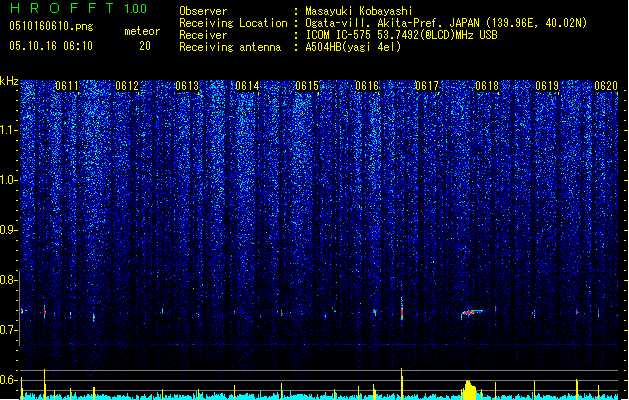Viewport: 629px width, 400px height.
Task: Click the 0.6 frequency axis label
Action: [x=9, y=380]
